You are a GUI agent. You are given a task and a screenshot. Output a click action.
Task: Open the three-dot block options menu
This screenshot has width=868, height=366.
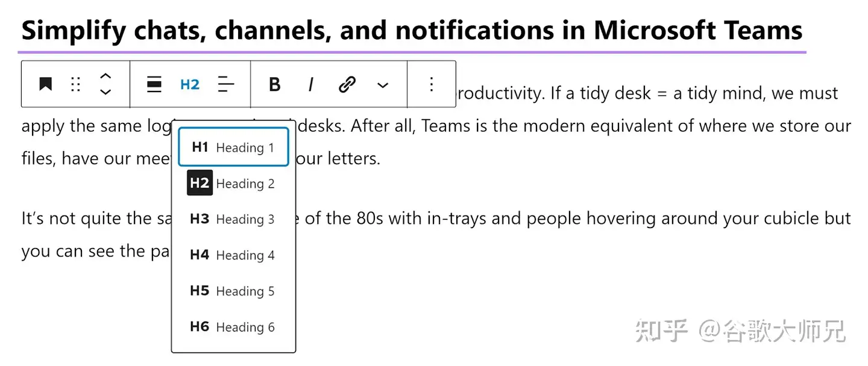(431, 84)
